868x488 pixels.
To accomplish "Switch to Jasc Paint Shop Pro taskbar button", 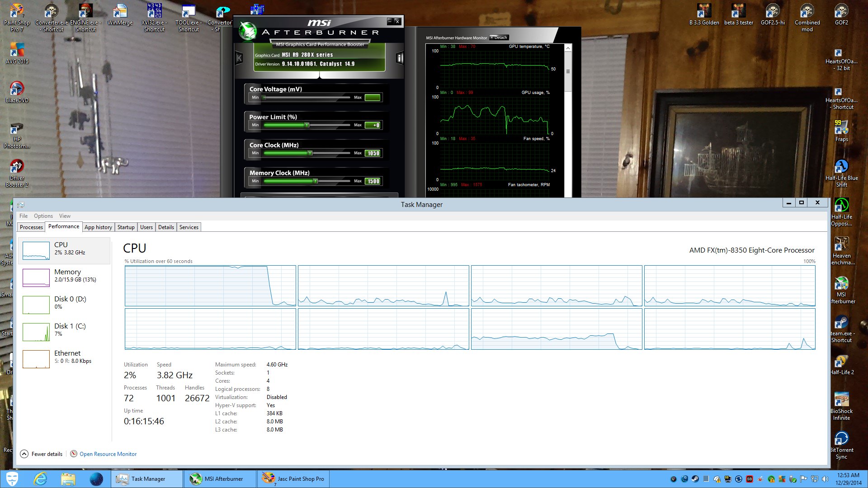I will pyautogui.click(x=293, y=479).
